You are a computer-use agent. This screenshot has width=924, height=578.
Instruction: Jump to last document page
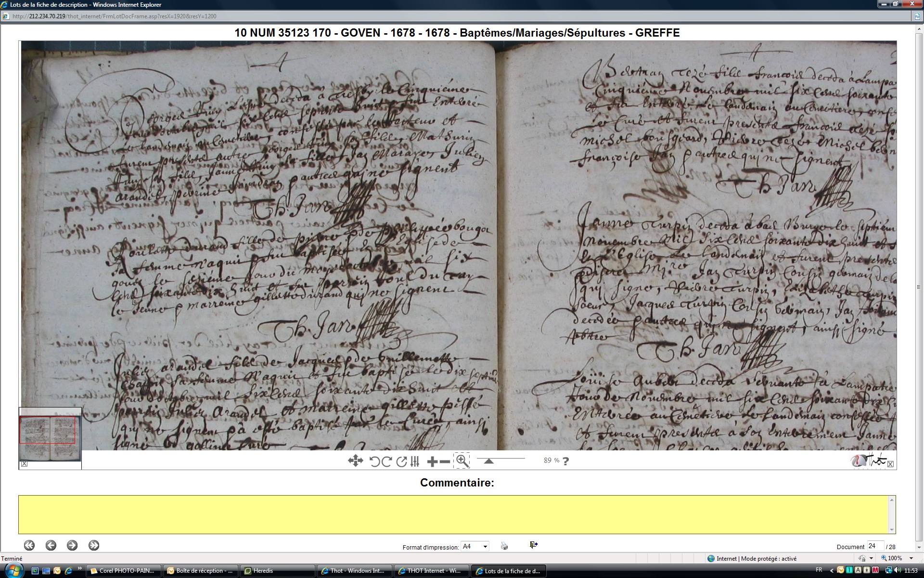tap(94, 545)
